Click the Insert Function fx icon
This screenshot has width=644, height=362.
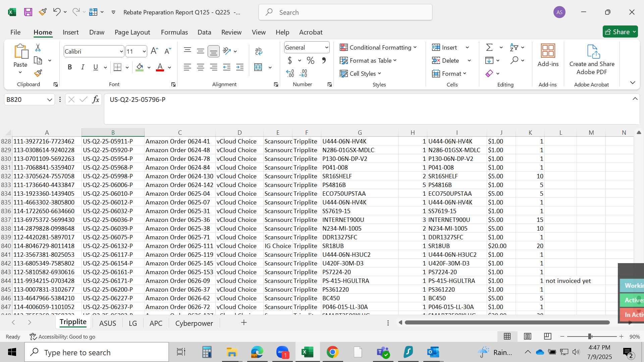(x=96, y=100)
